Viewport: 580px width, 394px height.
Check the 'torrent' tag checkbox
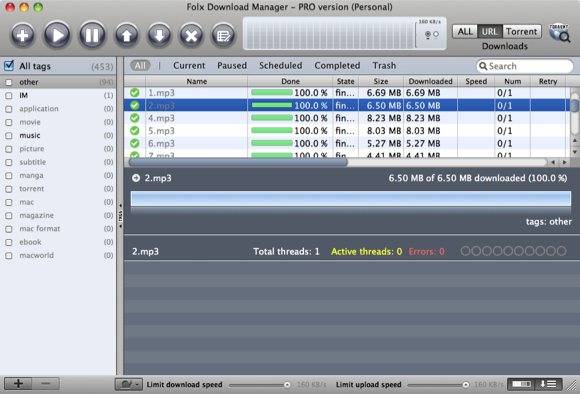pos(9,189)
